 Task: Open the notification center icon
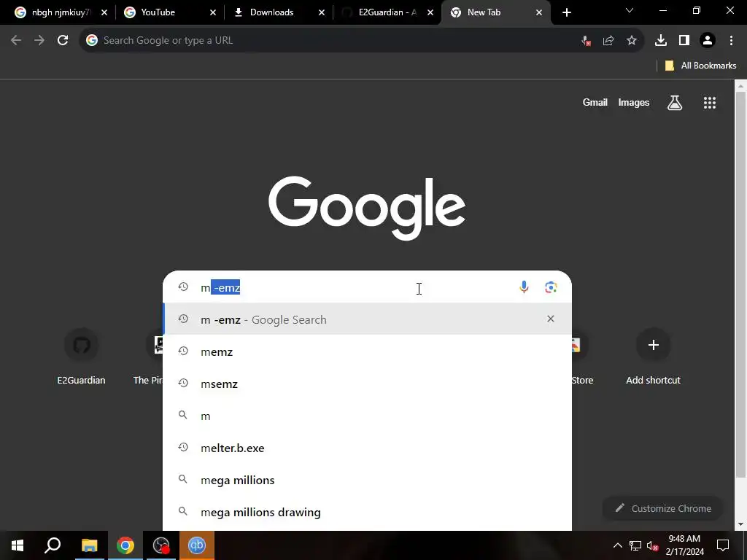coord(723,545)
